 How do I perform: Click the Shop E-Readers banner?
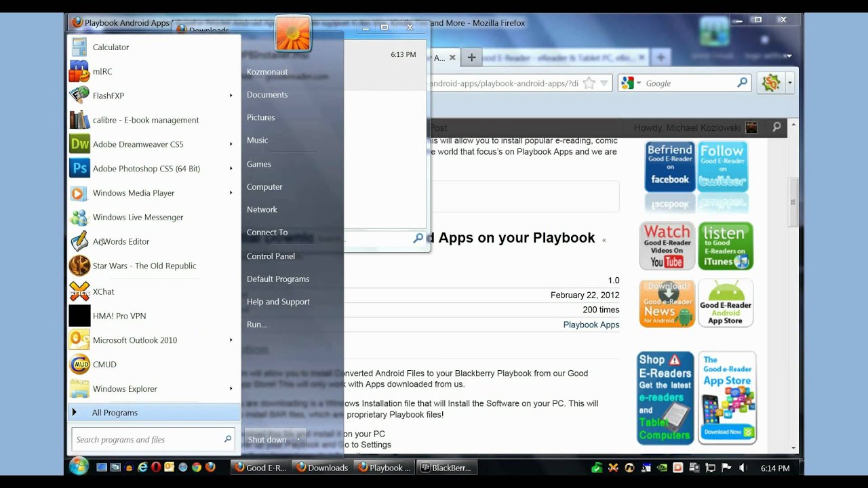click(665, 398)
